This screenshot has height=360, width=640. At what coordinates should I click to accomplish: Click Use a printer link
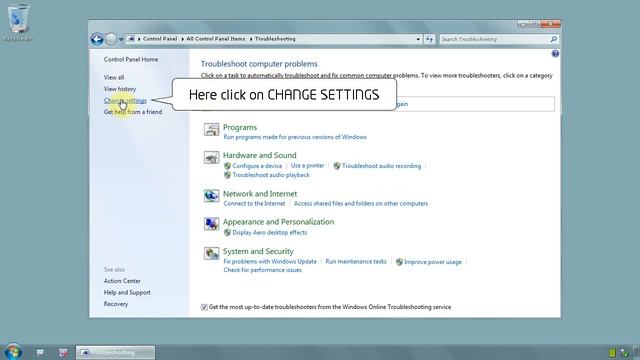tap(307, 165)
